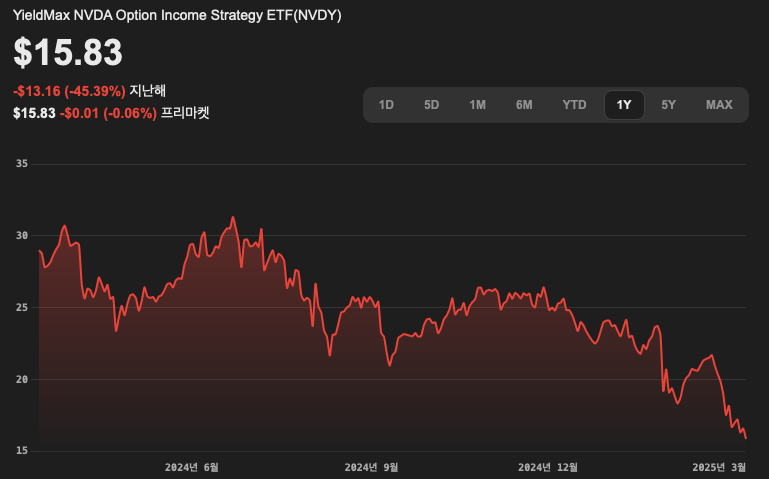Click the 2024년 12월 axis label
Image resolution: width=769 pixels, height=479 pixels.
(x=548, y=467)
